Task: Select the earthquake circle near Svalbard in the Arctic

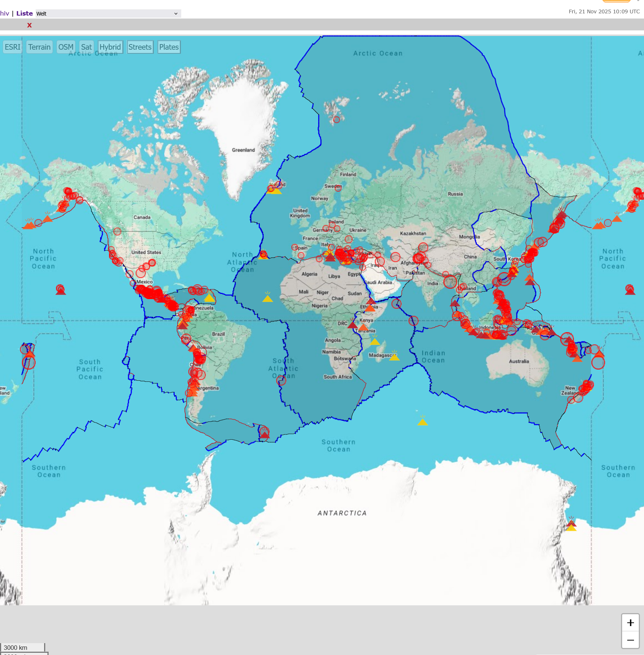Action: [x=336, y=120]
